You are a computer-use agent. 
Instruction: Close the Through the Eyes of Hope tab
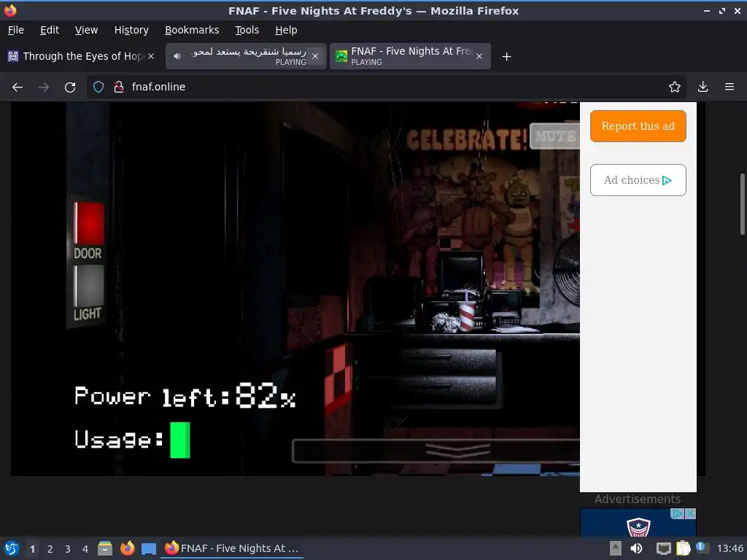pyautogui.click(x=151, y=56)
